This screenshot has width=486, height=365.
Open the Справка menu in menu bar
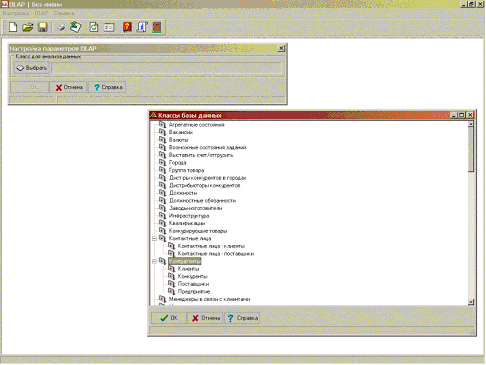pos(64,13)
